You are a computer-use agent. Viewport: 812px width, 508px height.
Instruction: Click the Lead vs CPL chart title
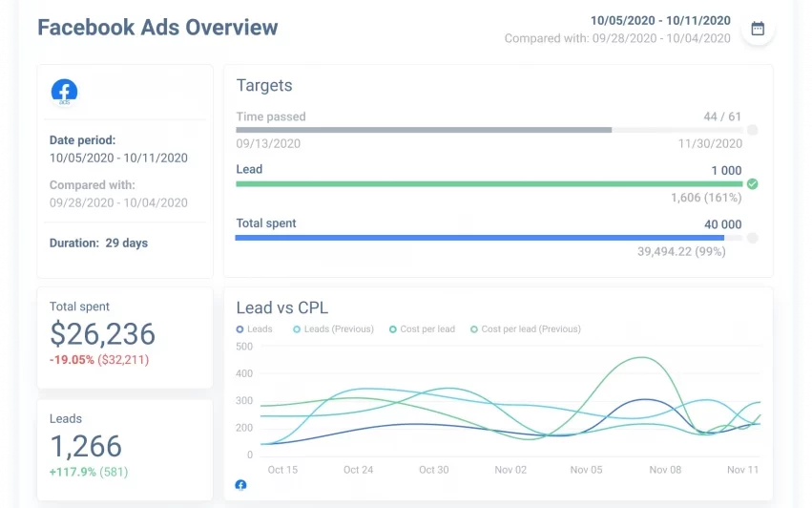point(282,307)
